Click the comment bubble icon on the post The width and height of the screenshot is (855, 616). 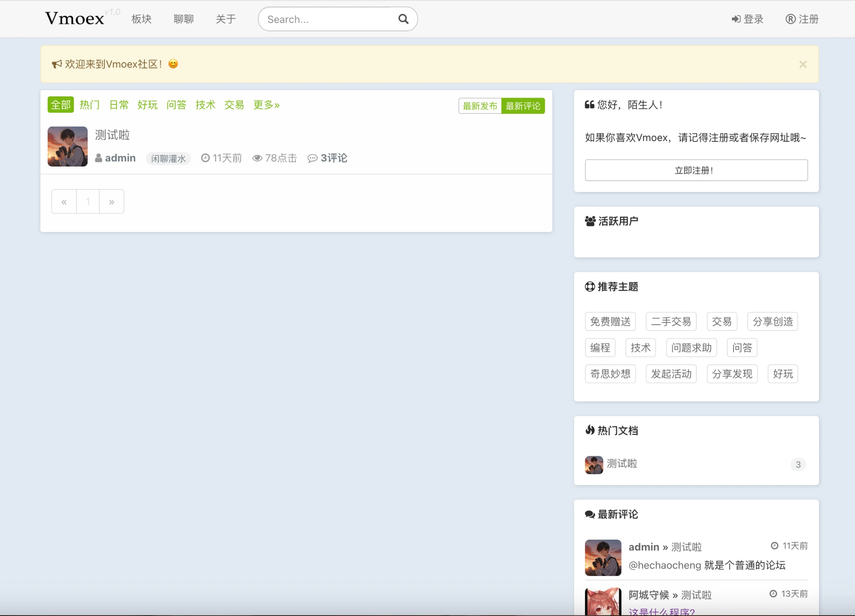(312, 159)
